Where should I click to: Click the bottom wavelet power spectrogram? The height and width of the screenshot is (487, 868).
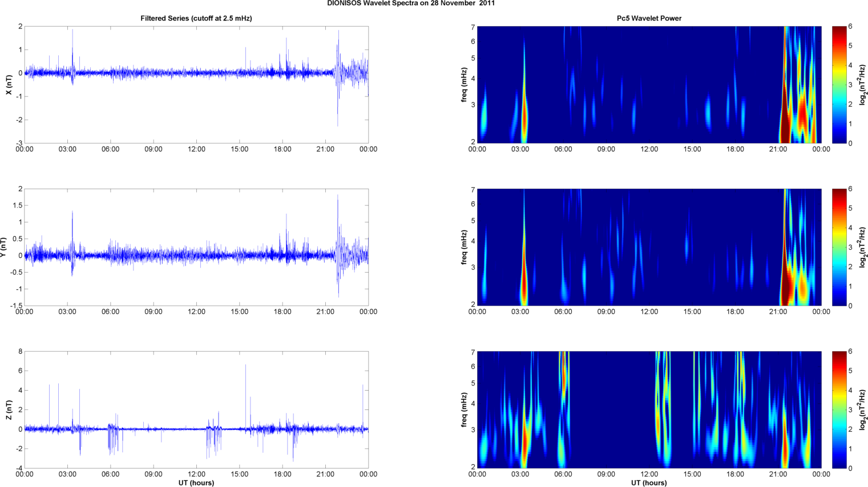(x=649, y=409)
